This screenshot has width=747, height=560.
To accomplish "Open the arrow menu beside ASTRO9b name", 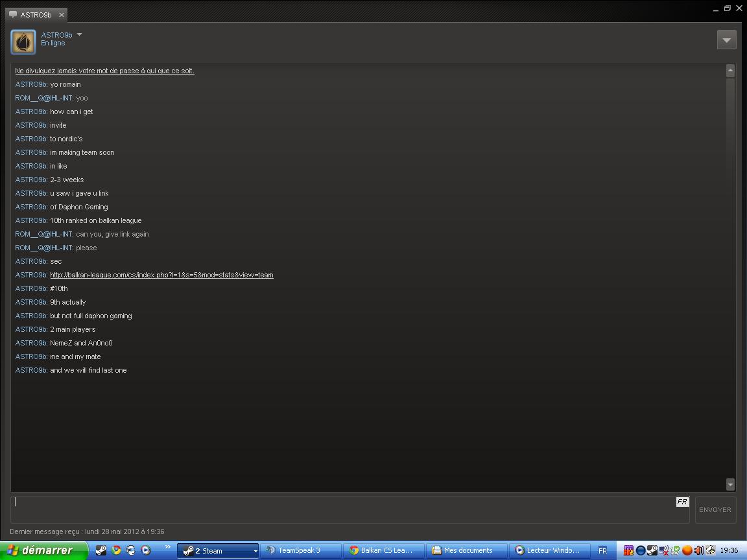I will 79,35.
